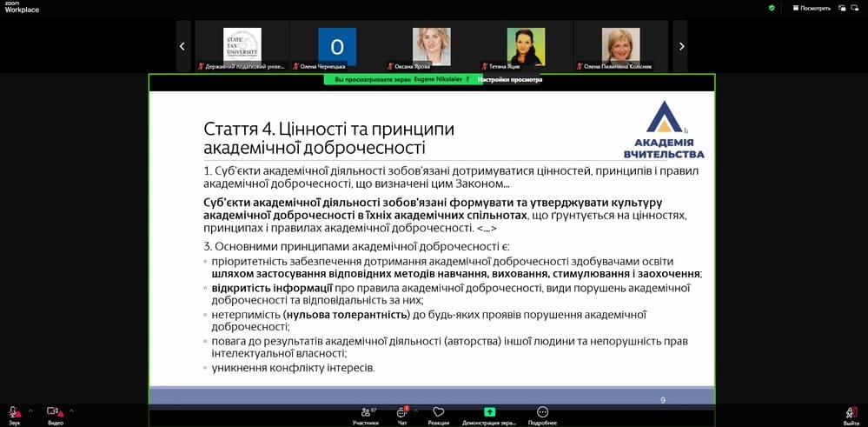
Task: Click the green encryption shield icon
Action: tap(771, 8)
